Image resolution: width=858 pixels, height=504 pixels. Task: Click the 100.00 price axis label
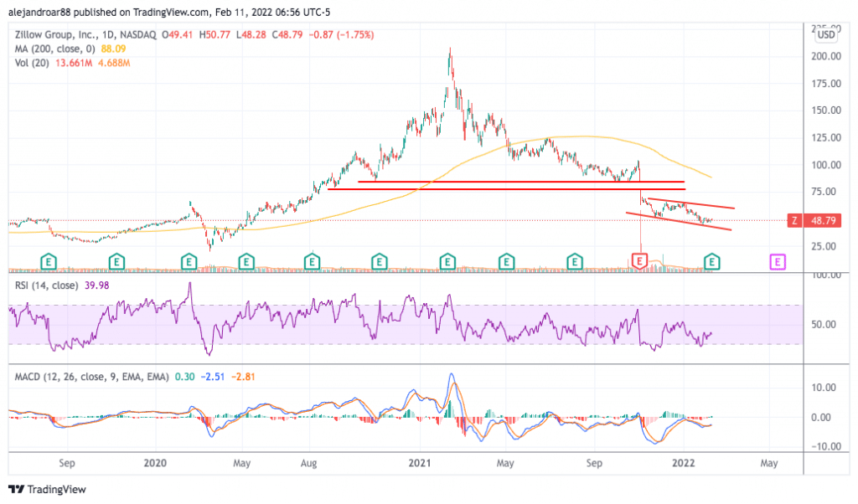pos(826,165)
